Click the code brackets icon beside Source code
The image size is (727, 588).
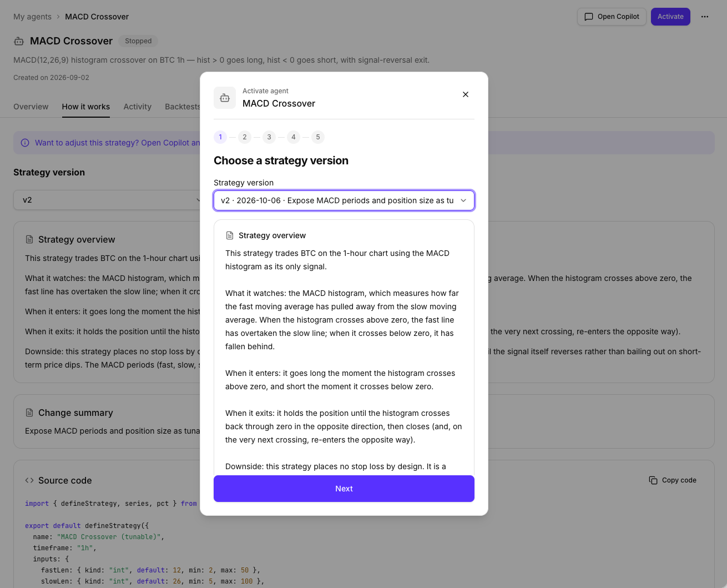29,480
